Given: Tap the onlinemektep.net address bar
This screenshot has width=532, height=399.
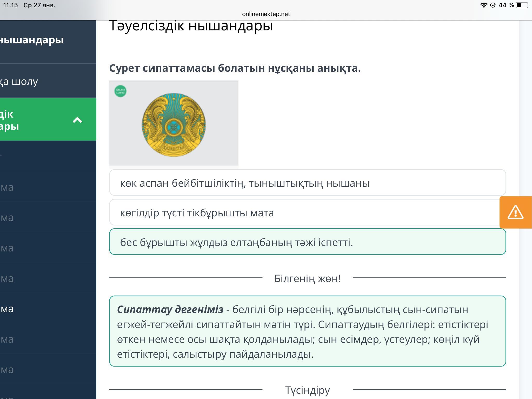Looking at the screenshot, I should point(266,14).
